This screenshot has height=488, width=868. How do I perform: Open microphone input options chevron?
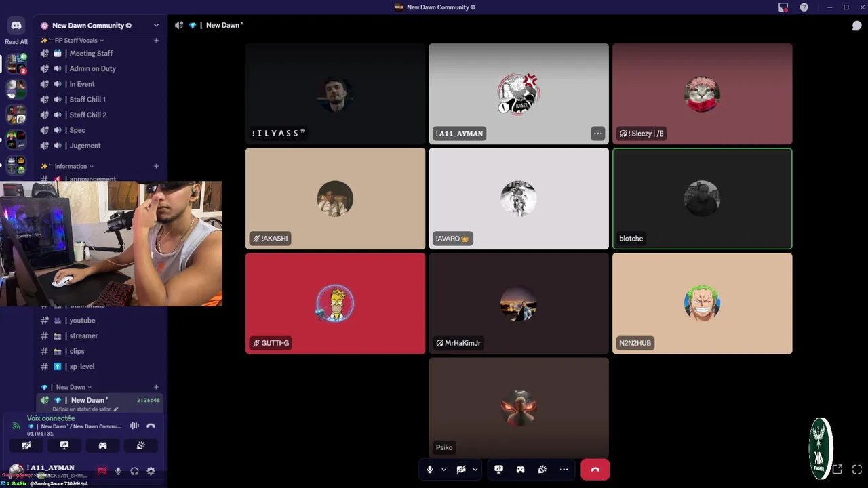point(444,469)
